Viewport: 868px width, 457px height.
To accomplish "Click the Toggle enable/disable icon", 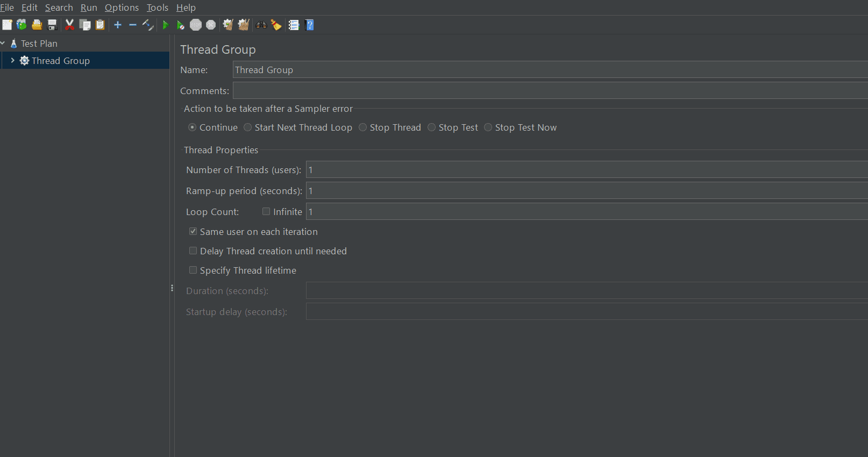I will pyautogui.click(x=148, y=25).
